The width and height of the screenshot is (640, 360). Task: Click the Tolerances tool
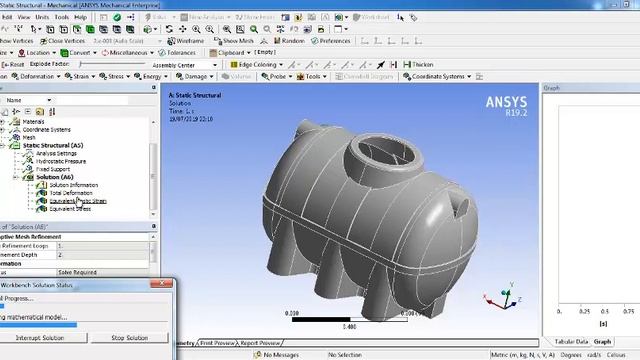(x=177, y=53)
